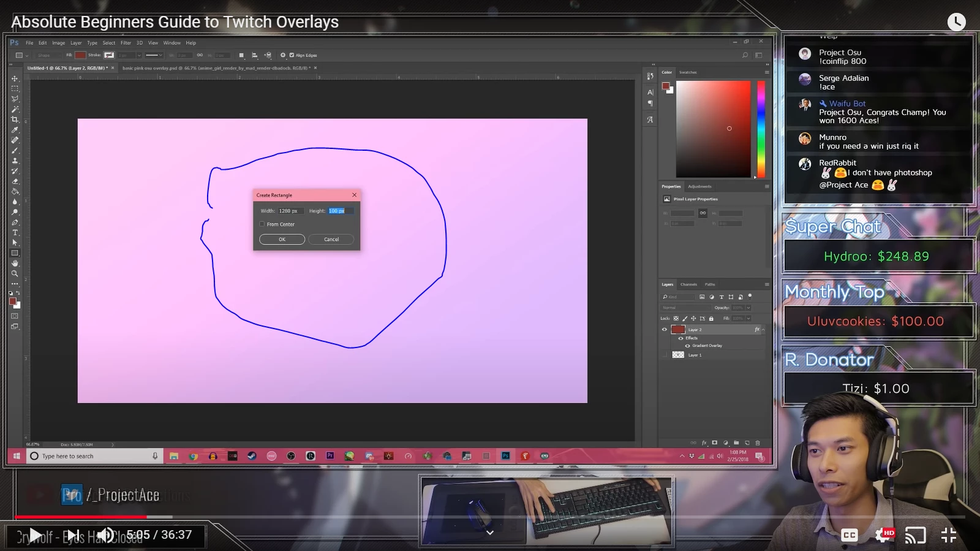The image size is (980, 551).
Task: Open the Window menu
Action: click(171, 43)
